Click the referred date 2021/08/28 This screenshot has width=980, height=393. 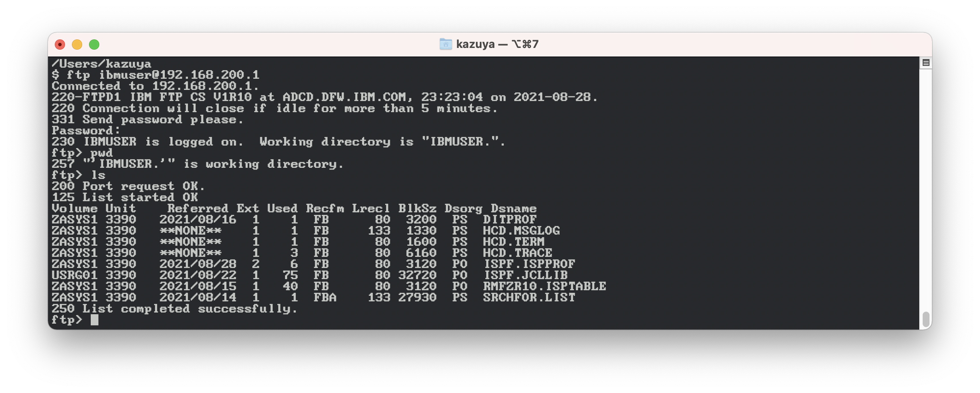click(x=198, y=264)
